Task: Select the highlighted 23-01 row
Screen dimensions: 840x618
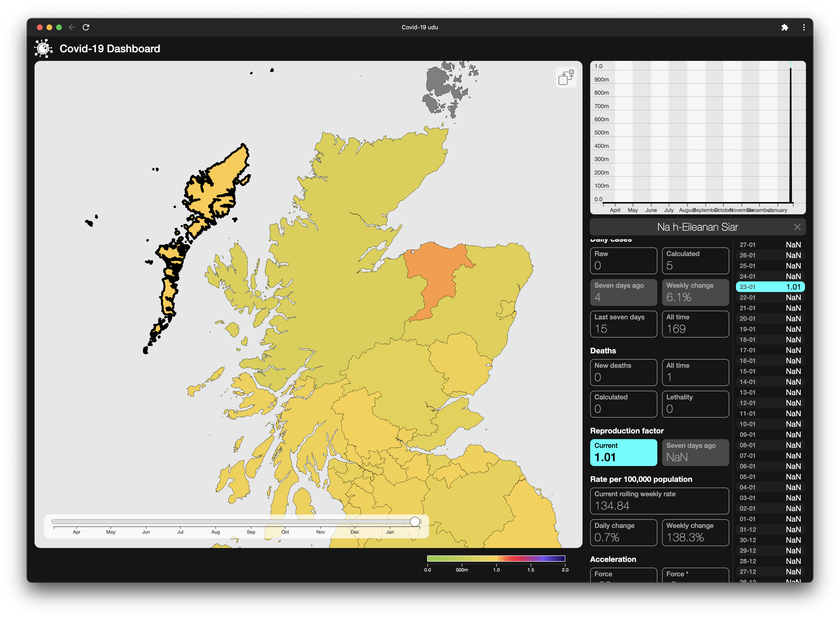Action: [x=770, y=287]
